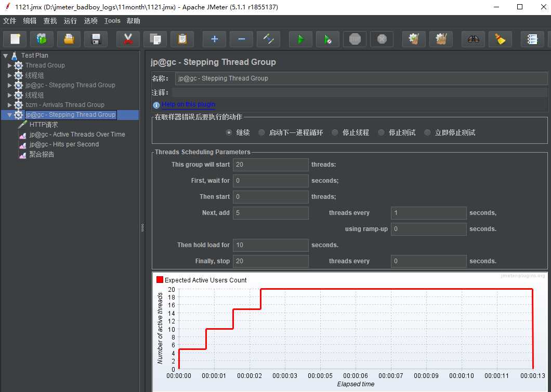Image resolution: width=551 pixels, height=392 pixels.
Task: Open the Help on this plugin link
Action: [188, 104]
